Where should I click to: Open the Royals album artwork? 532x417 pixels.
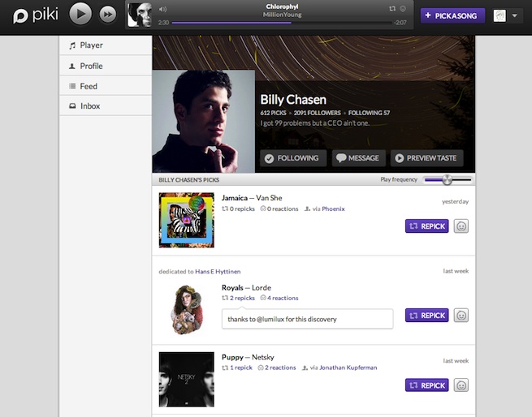187,310
